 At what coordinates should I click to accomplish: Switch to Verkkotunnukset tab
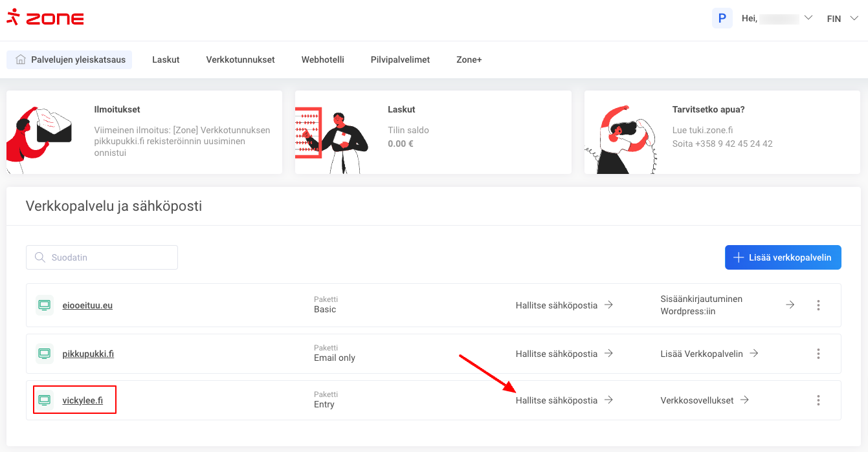(x=240, y=59)
